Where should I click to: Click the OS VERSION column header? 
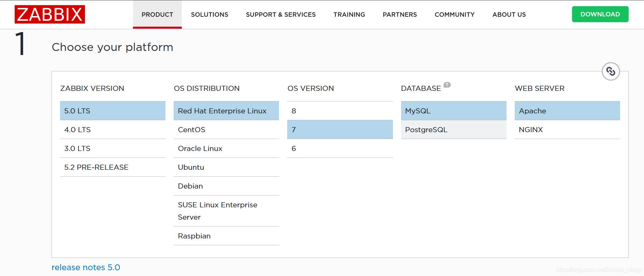pos(311,88)
